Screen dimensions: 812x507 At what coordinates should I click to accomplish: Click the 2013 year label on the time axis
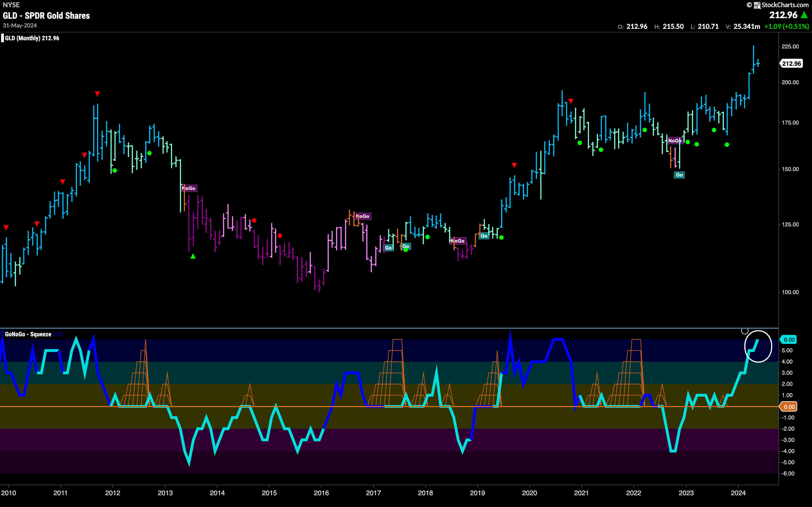tap(165, 493)
